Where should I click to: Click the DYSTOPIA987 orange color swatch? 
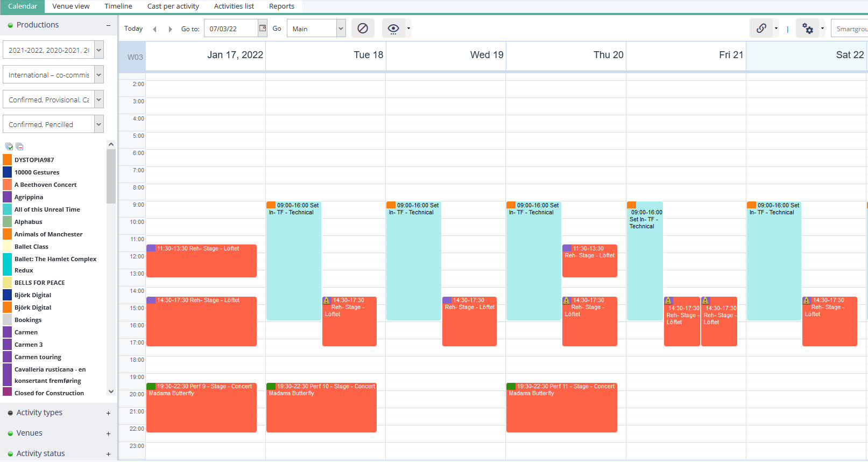coord(8,160)
